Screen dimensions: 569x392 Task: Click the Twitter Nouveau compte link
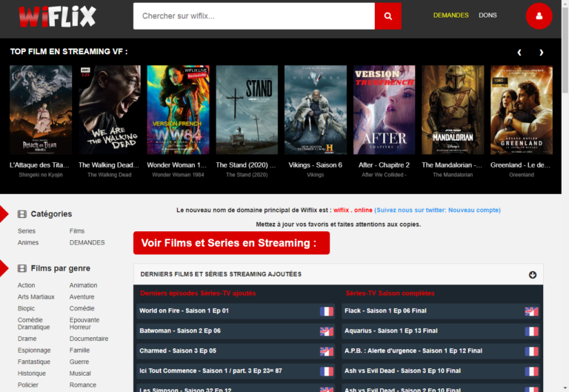pos(437,210)
